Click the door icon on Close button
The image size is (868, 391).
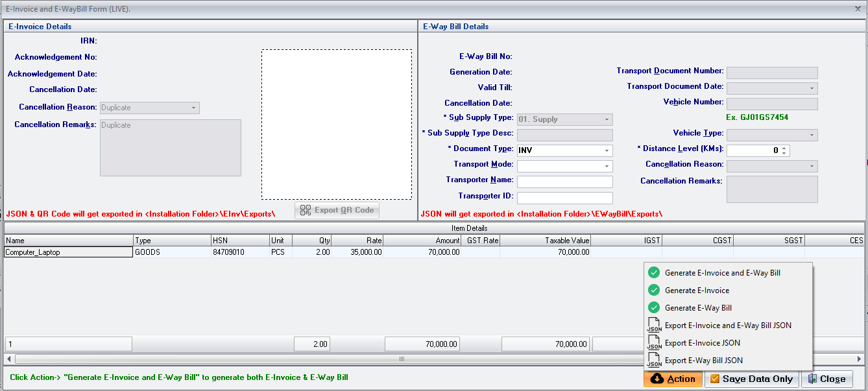pos(812,379)
